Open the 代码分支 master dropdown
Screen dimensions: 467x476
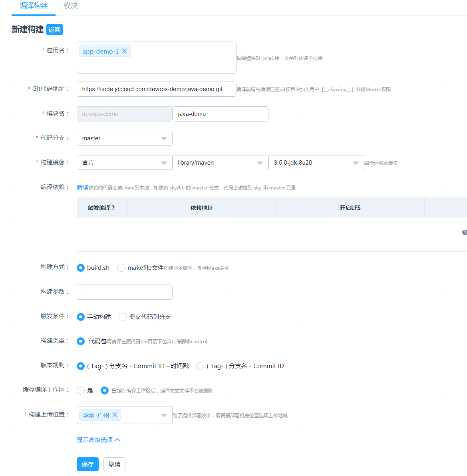coord(163,138)
